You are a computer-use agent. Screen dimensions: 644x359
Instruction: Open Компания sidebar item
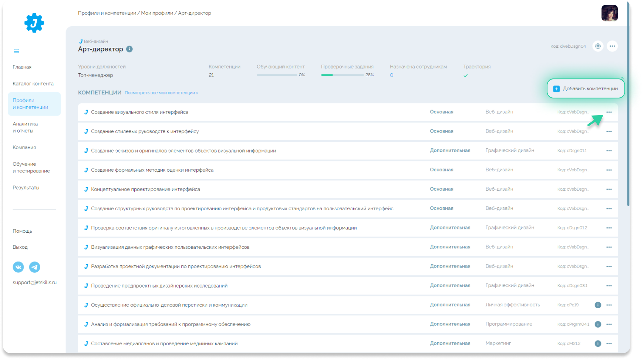[24, 147]
